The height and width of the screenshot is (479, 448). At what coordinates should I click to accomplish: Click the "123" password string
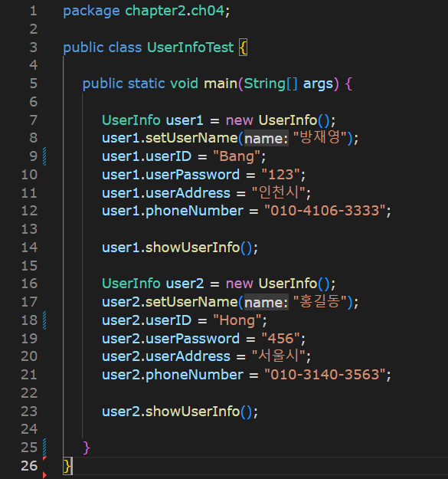pyautogui.click(x=281, y=175)
